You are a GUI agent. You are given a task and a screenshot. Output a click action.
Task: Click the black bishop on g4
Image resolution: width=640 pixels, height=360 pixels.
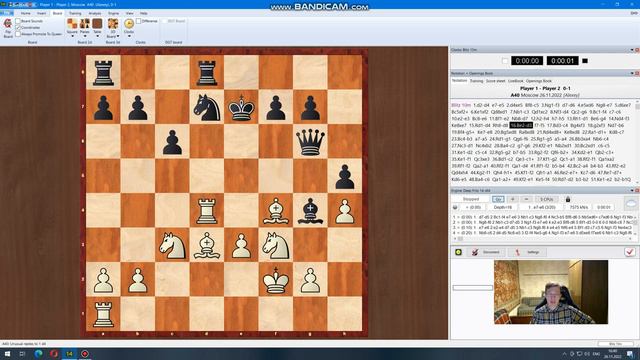click(x=310, y=211)
